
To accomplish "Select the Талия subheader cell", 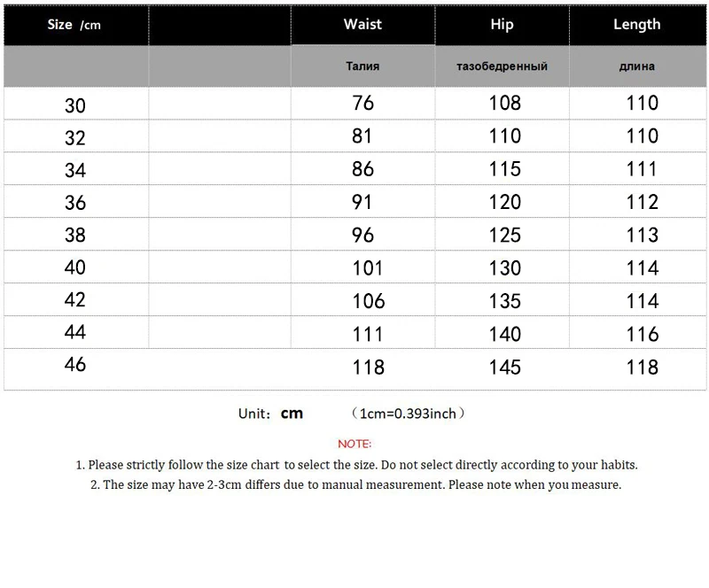I will pos(362,66).
